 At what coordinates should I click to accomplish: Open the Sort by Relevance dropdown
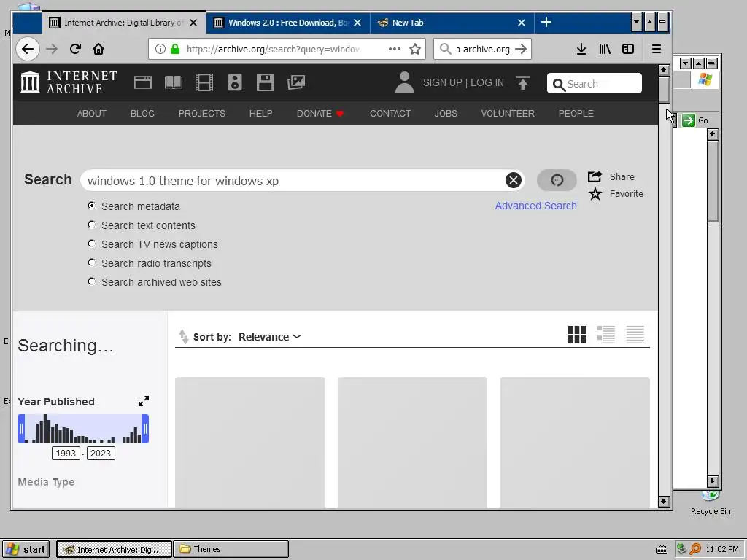(x=270, y=337)
